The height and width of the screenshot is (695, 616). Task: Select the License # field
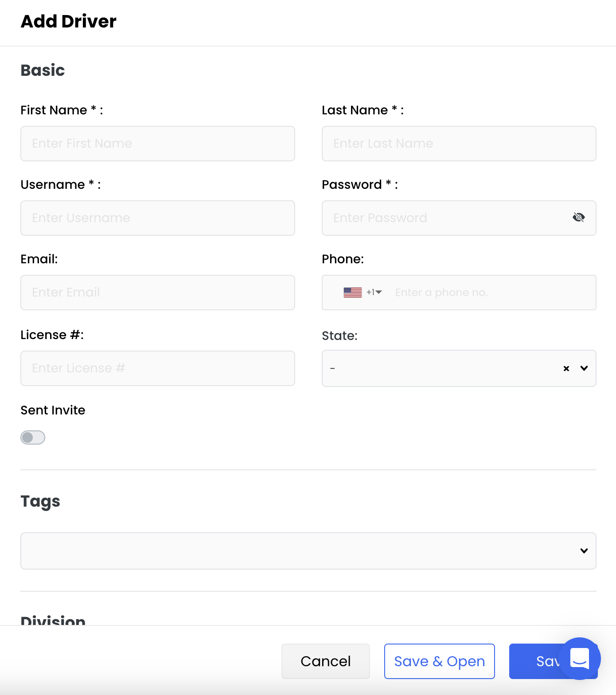coord(157,368)
